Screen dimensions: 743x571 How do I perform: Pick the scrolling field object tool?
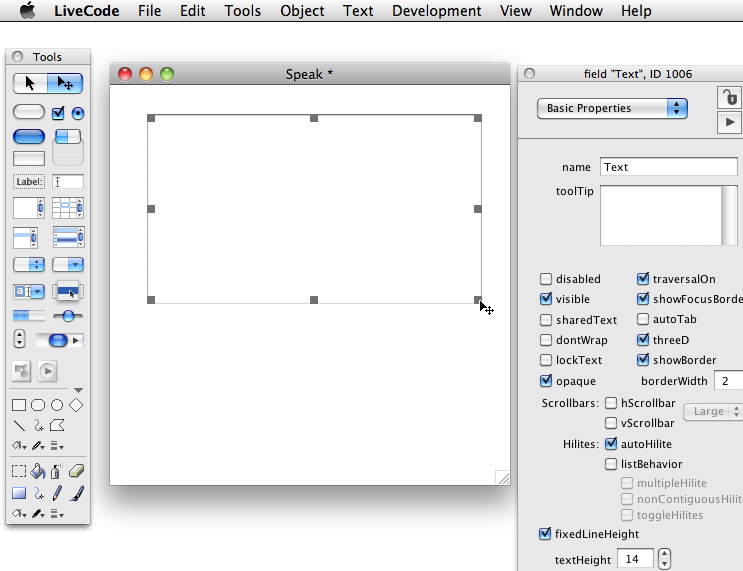(29, 208)
